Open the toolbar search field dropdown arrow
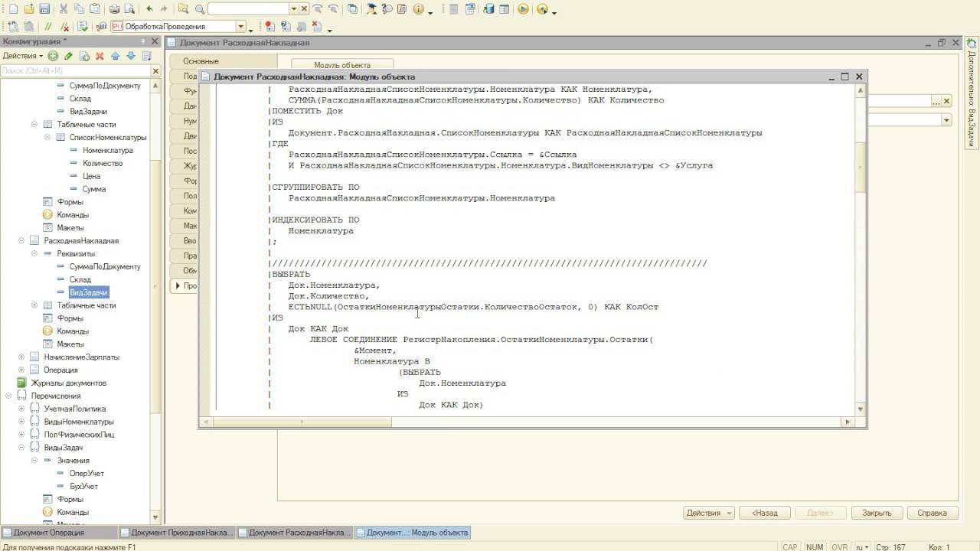Screen dimensions: 980x551 294,9
